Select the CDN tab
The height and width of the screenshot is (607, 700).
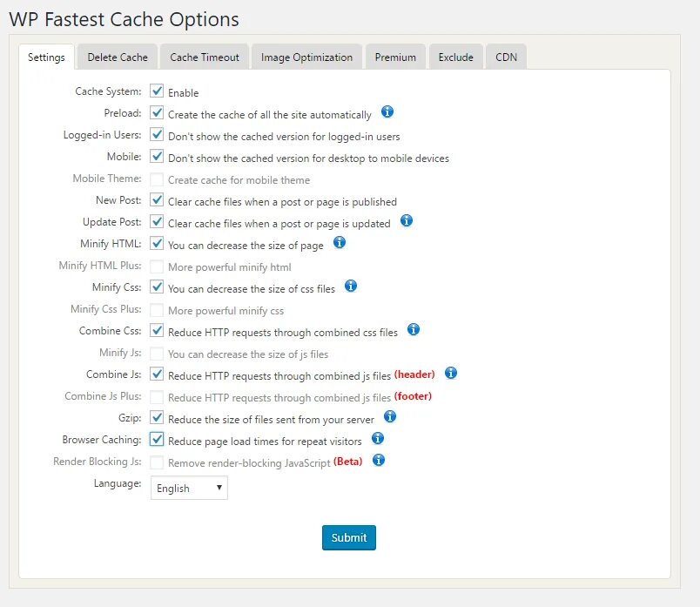506,57
